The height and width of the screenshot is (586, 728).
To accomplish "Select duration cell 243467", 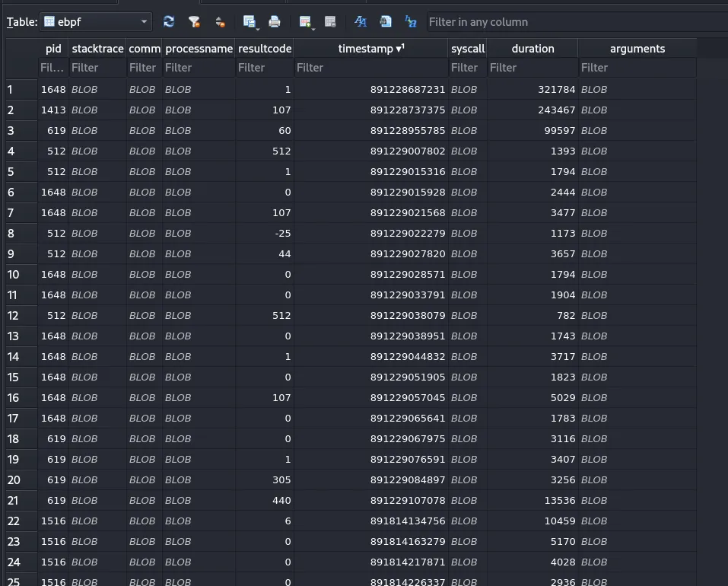I will pos(532,110).
